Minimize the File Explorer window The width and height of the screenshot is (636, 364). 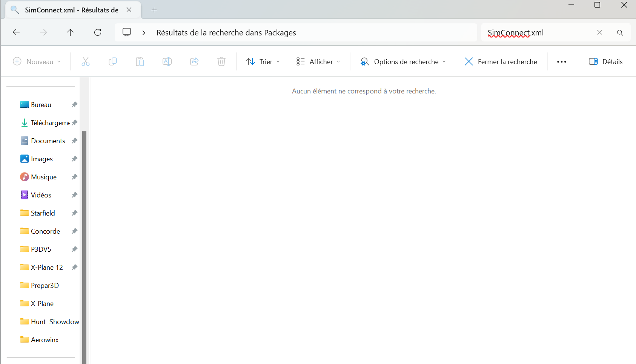point(571,5)
